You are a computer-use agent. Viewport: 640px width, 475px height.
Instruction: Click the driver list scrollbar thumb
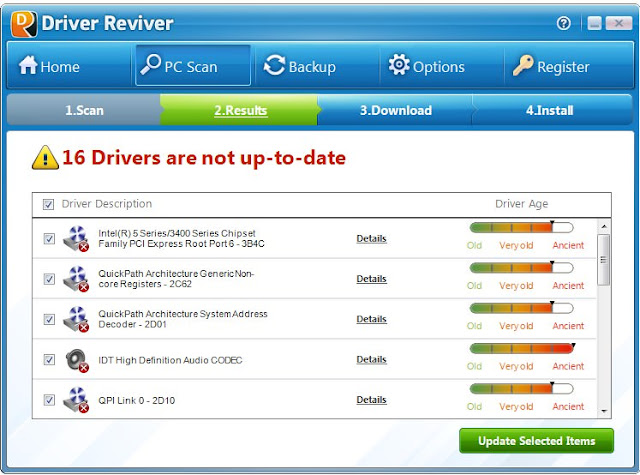click(604, 259)
